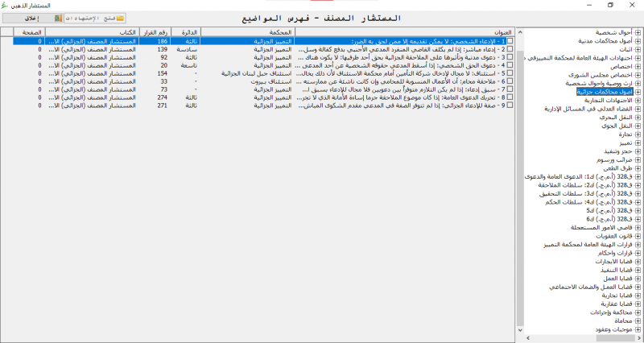The height and width of the screenshot is (343, 644).
Task: Sort by the المحكمة column header
Action: tap(248, 32)
